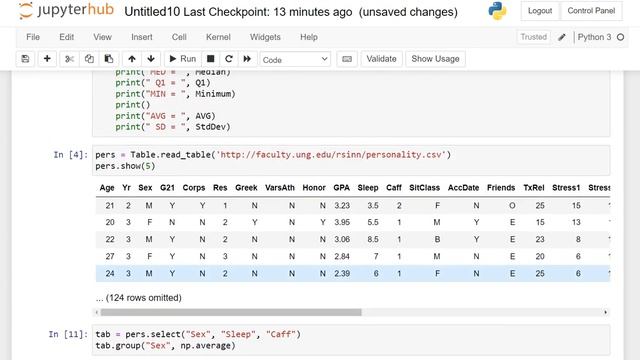
Task: Click the In [11] prompt label
Action: coord(68,335)
